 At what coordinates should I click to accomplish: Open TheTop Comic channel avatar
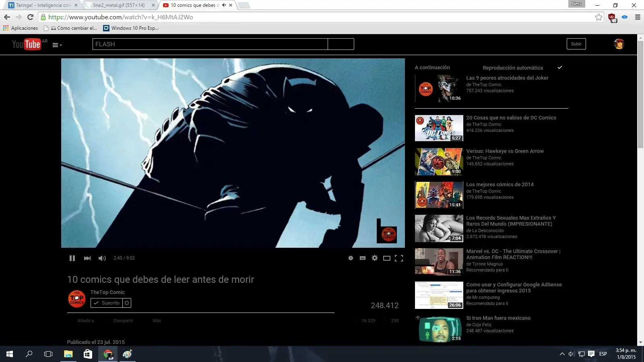pos(77,299)
